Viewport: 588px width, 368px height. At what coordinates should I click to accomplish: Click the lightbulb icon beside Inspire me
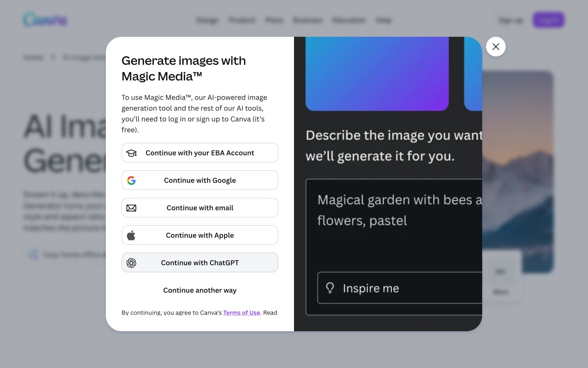(330, 288)
